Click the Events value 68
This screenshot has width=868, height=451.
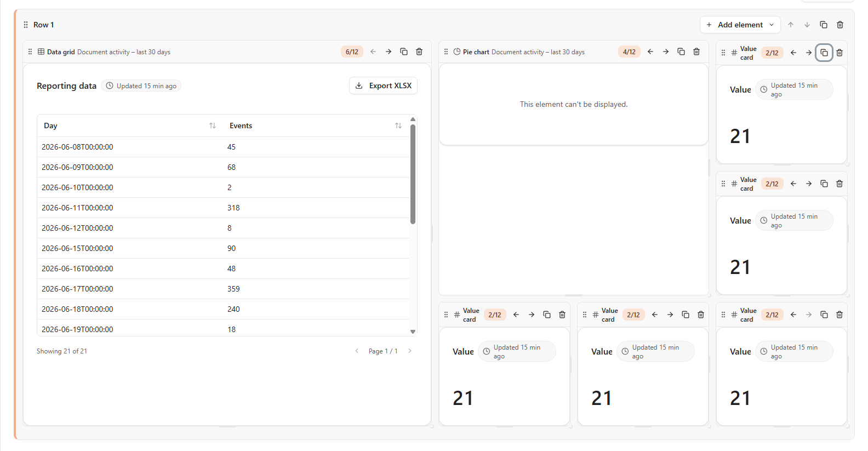click(231, 167)
